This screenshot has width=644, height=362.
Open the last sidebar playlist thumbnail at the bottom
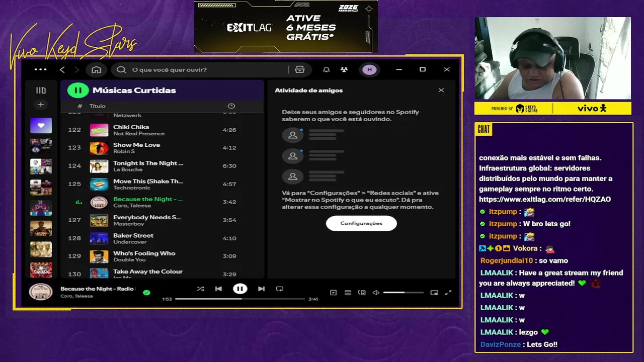click(x=41, y=269)
